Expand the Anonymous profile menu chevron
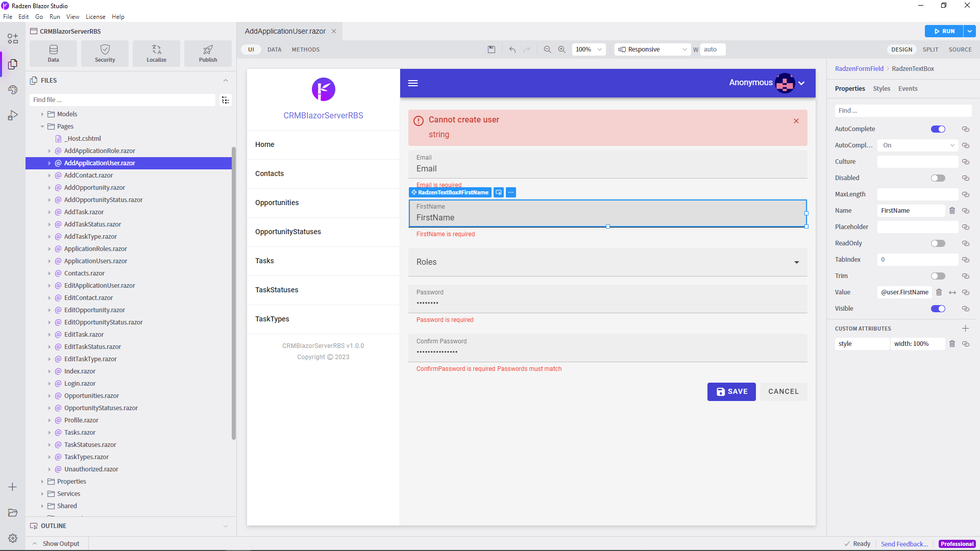 801,83
